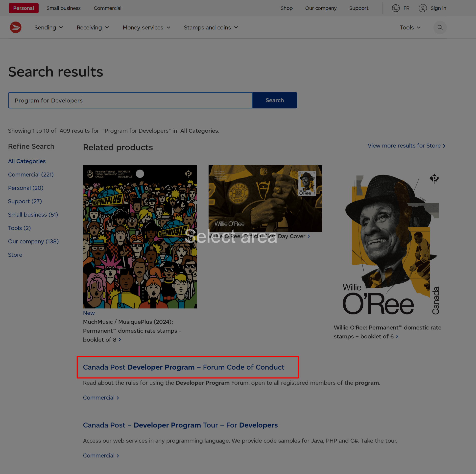476x474 pixels.
Task: Switch language to FR
Action: coord(406,8)
